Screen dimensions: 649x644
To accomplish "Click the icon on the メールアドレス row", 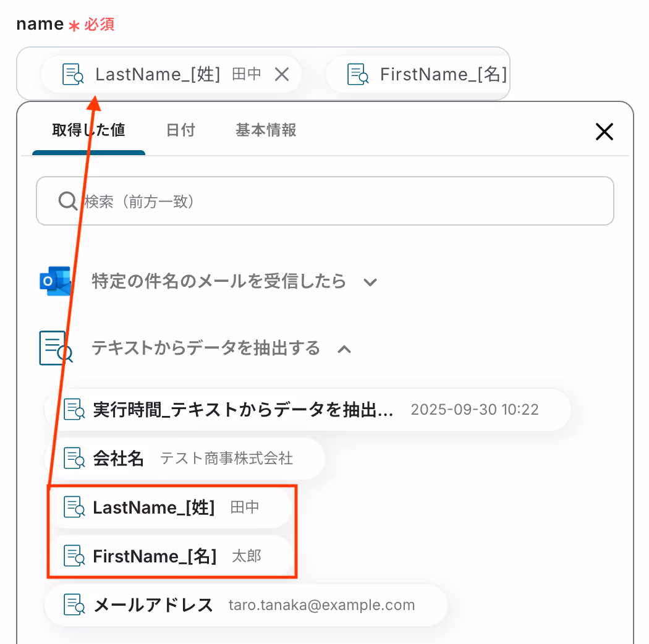I will (74, 604).
